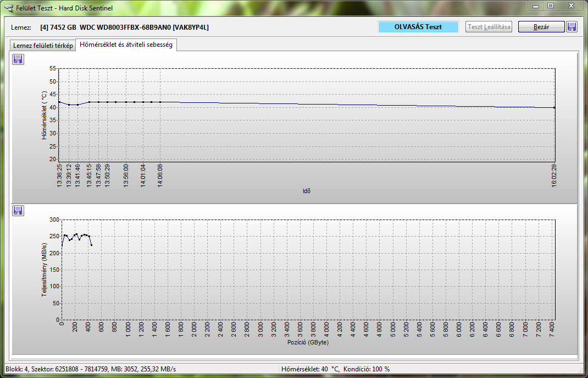Maximize the Felület Teszt window
588x378 pixels.
tap(551, 6)
